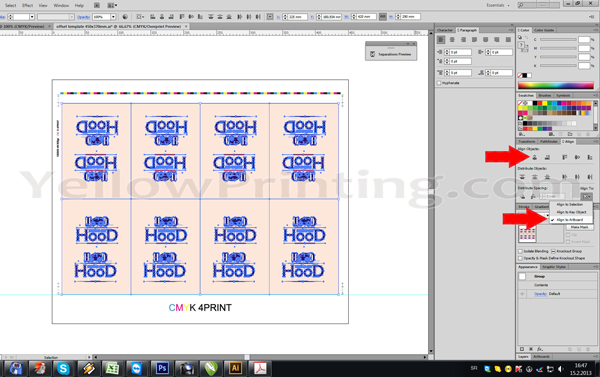Click New Color Group folder icon in Swatches
The width and height of the screenshot is (600, 377).
[x=570, y=134]
